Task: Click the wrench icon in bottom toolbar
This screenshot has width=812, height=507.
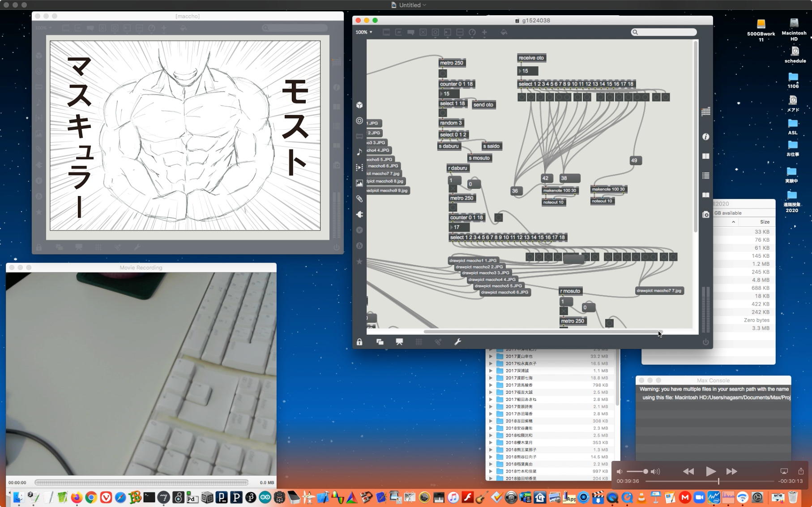Action: [x=457, y=342]
